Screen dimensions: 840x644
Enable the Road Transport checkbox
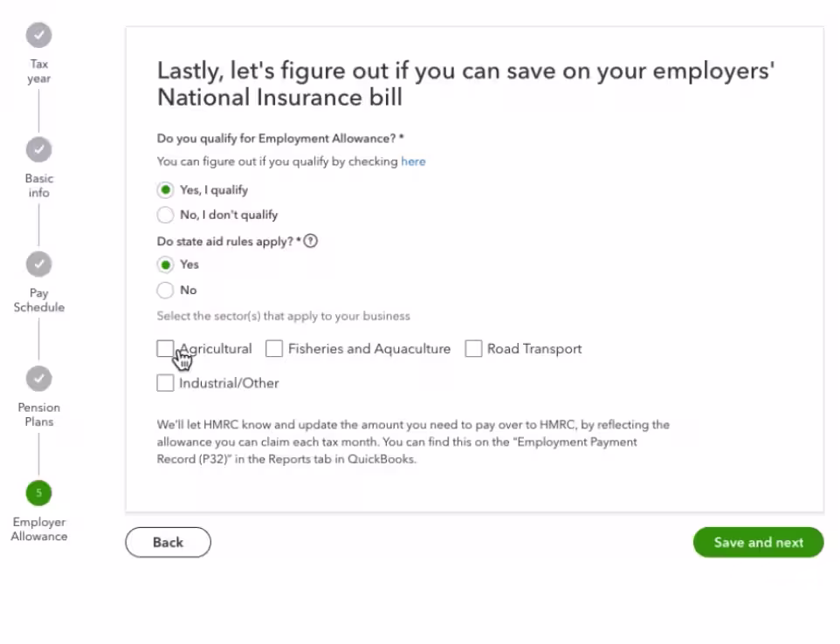point(473,348)
